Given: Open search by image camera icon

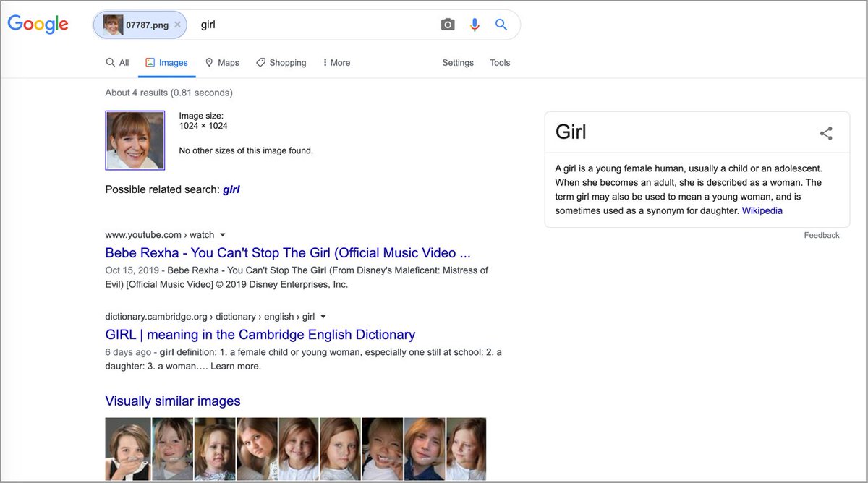Looking at the screenshot, I should (x=448, y=25).
